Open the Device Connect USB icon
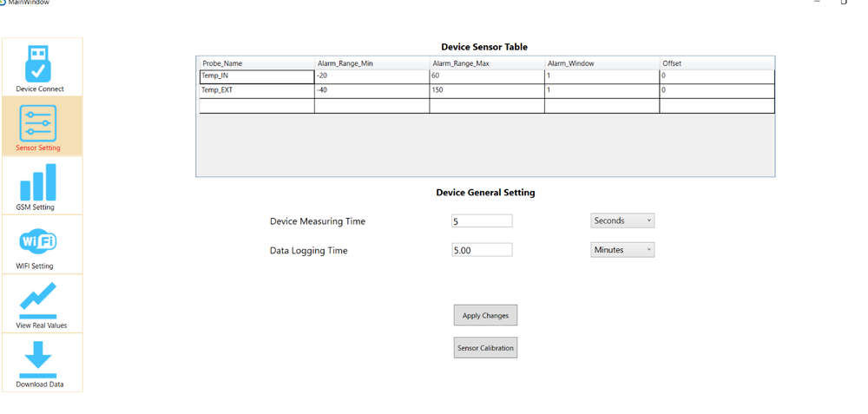This screenshot has height=414, width=868. [x=38, y=63]
